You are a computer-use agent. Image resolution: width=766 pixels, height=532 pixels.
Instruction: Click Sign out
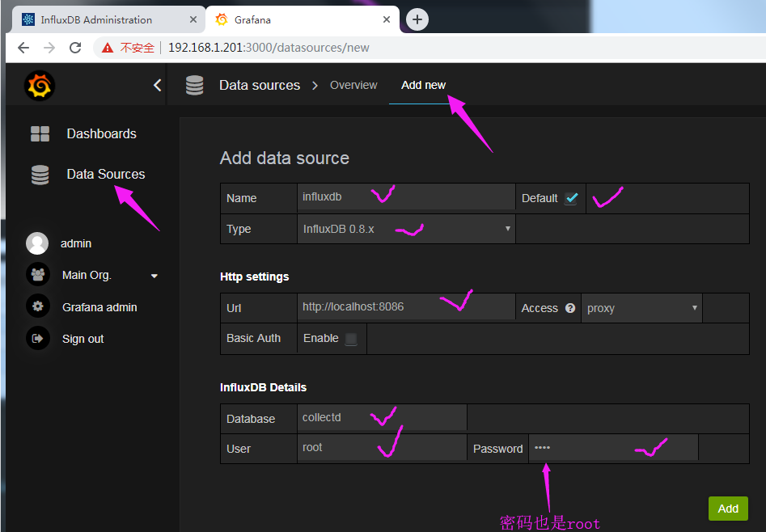click(83, 339)
